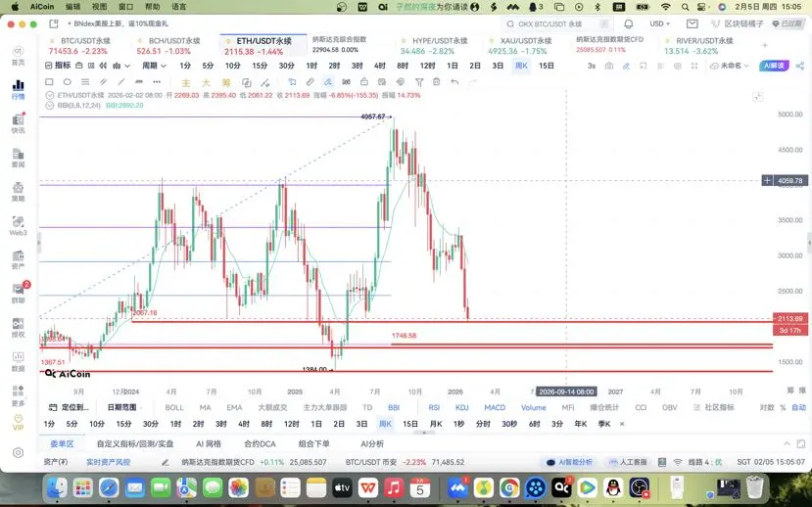Enter fullscreen chart icon
The height and width of the screenshot is (507, 812).
pos(694,66)
